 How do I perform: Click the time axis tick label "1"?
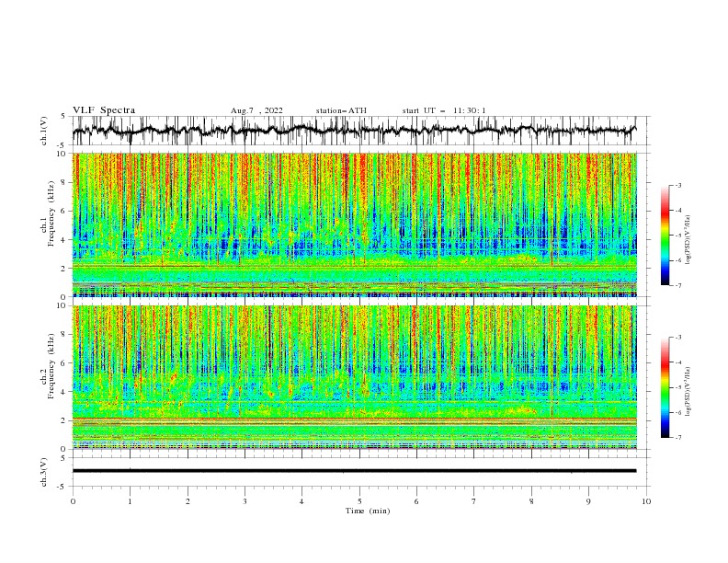(130, 501)
